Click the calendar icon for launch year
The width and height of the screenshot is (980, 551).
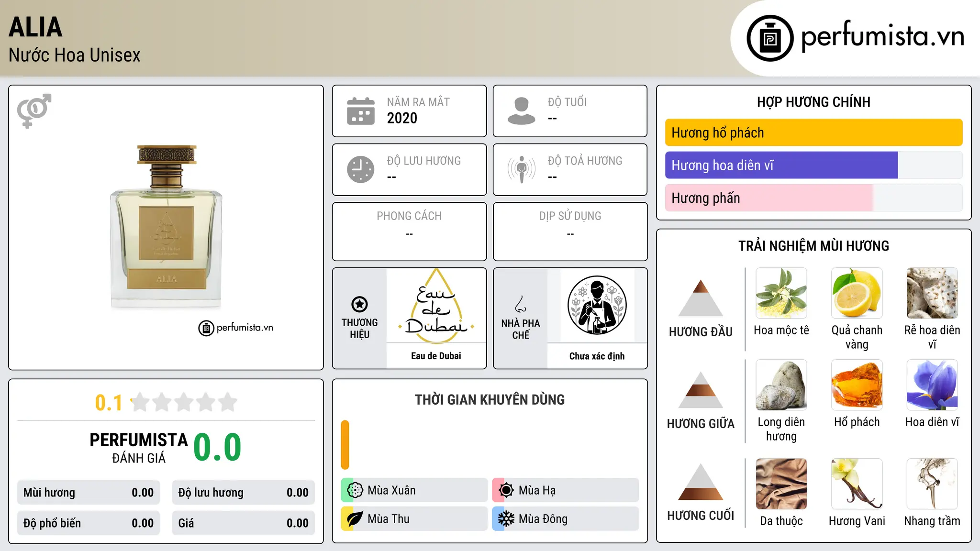point(361,111)
